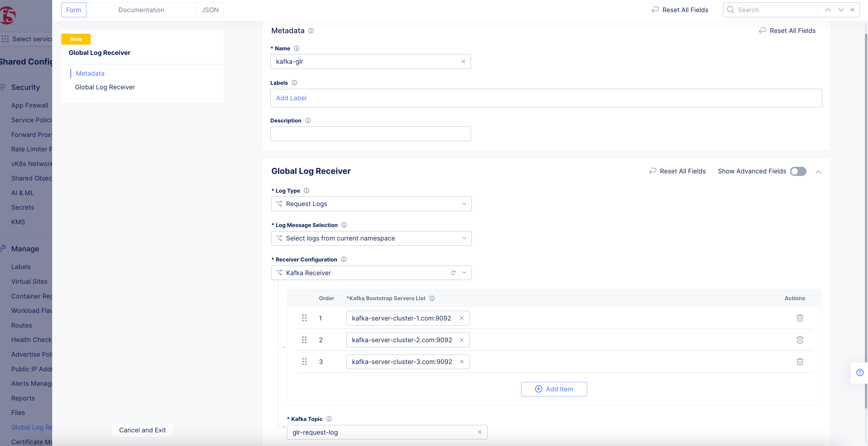This screenshot has width=868, height=446.
Task: Click the Description input field
Action: 370,134
